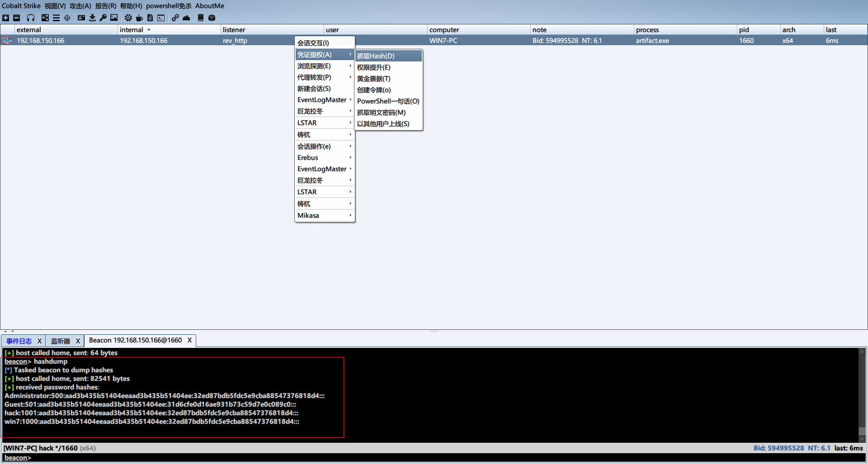Select the Beacon 192.168.150.166@1660 tab
Viewport: 868px width, 464px height.
click(135, 340)
